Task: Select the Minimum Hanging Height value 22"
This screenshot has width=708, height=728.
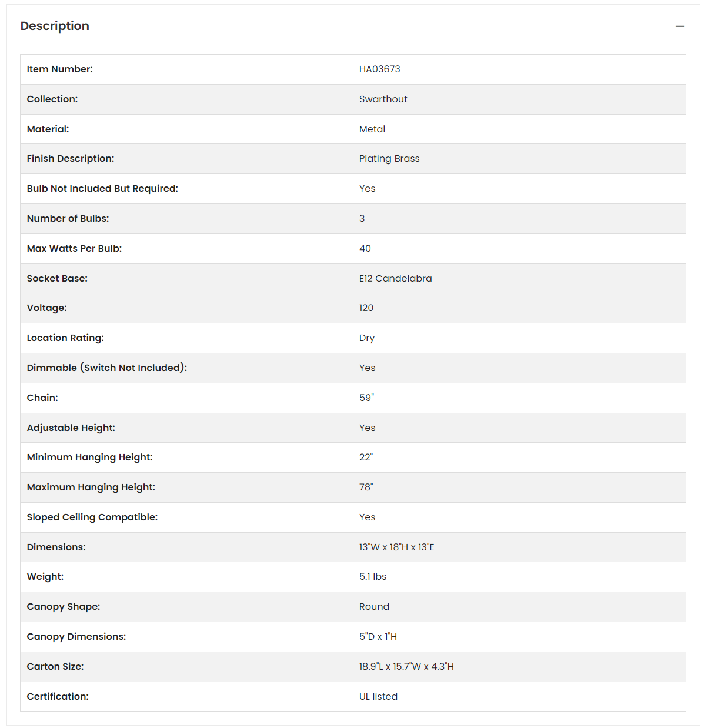Action: point(366,457)
